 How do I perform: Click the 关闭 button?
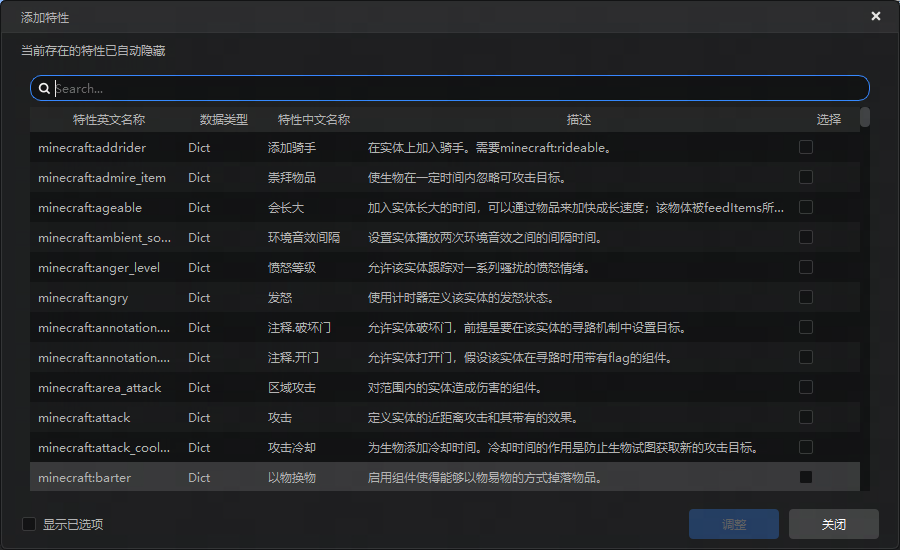pyautogui.click(x=833, y=524)
